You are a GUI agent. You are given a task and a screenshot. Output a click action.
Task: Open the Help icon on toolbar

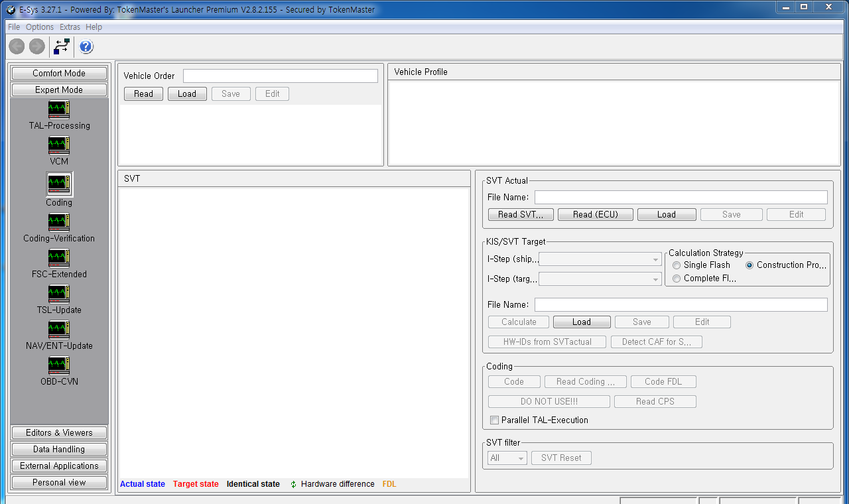(x=86, y=46)
